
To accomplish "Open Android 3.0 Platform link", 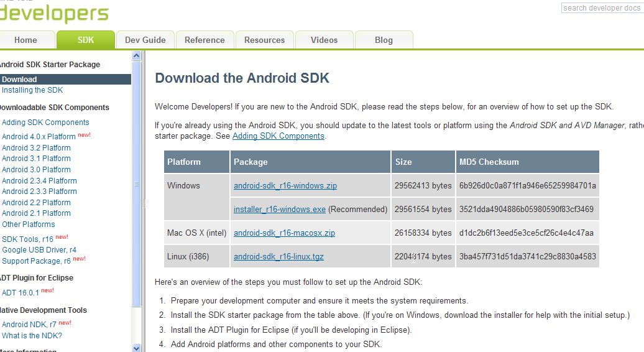I will 36,170.
